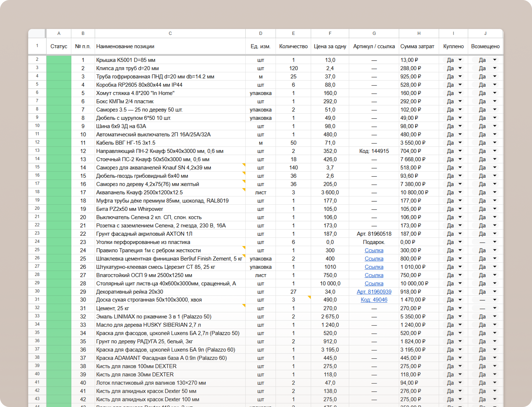Image resolution: width=532 pixels, height=407 pixels.
Task: Open the Куплено dropdown for Кабель ВВГ НГ-15
Action: [460, 143]
